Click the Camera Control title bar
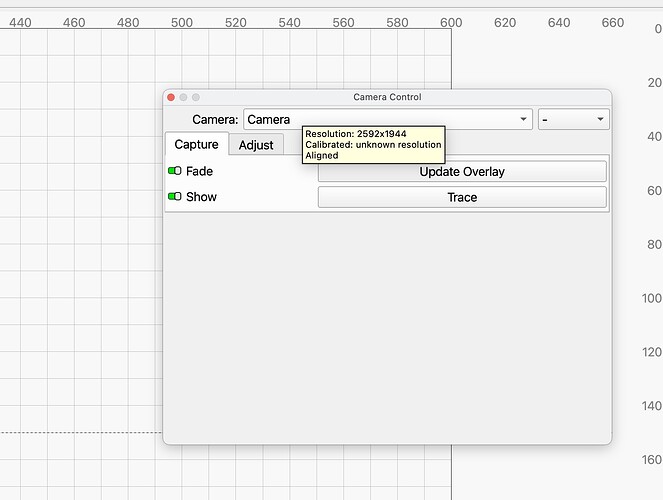This screenshot has height=500, width=663. (x=387, y=97)
